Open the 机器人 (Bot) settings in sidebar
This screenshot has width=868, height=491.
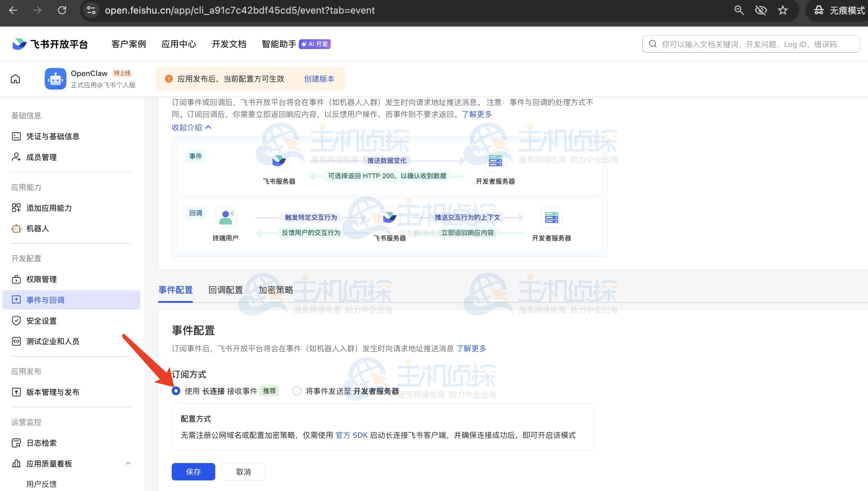38,228
